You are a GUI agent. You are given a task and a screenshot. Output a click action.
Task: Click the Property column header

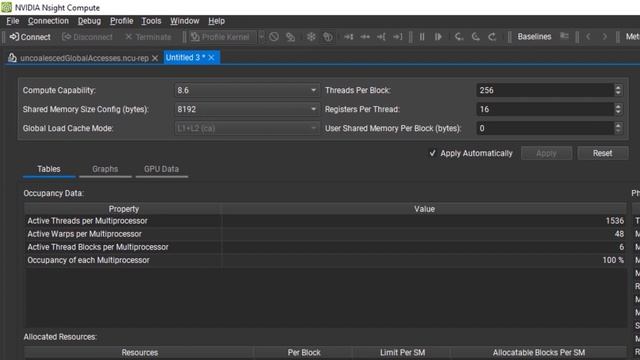click(x=123, y=209)
